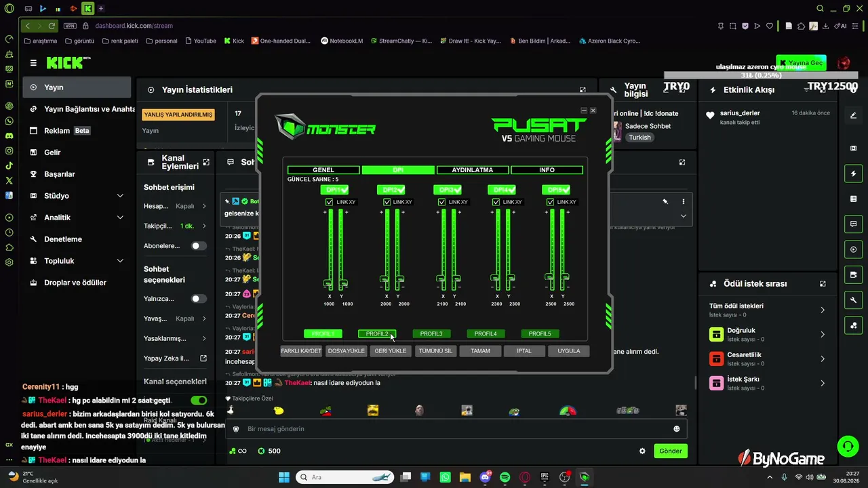Toggle the DPI1 stage enable button
The image size is (868, 488).
tap(334, 190)
